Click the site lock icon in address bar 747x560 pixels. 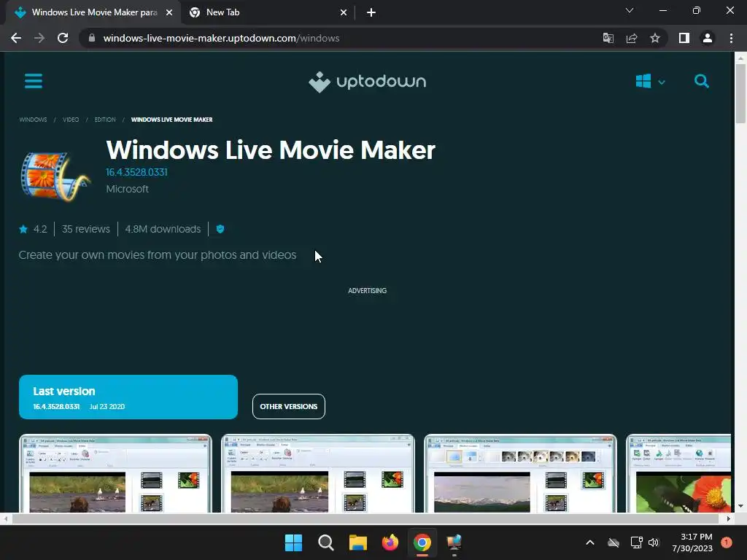coord(92,38)
